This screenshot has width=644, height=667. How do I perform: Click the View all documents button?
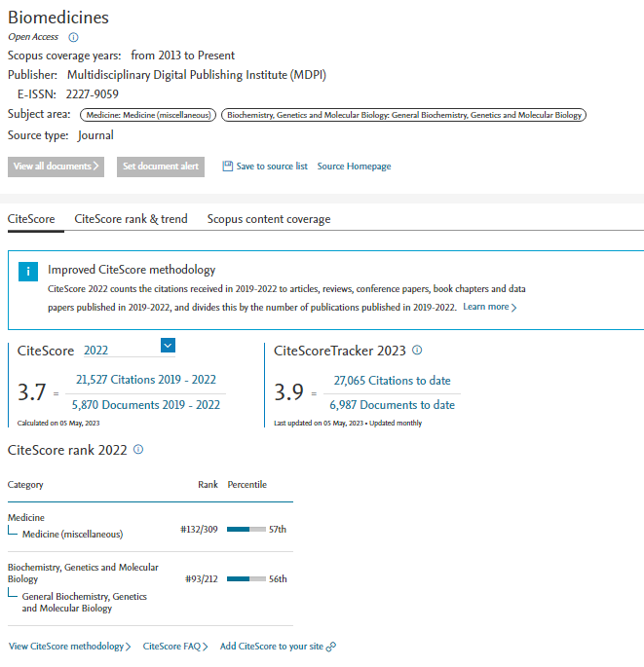point(56,167)
